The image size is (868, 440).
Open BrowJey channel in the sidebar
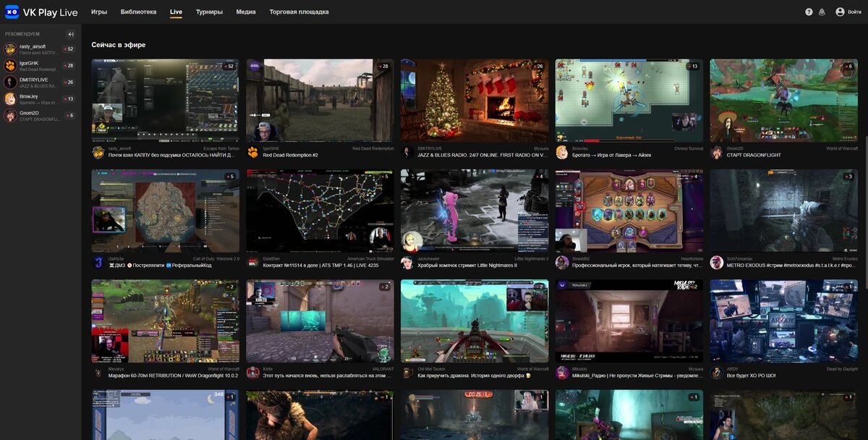(x=40, y=99)
